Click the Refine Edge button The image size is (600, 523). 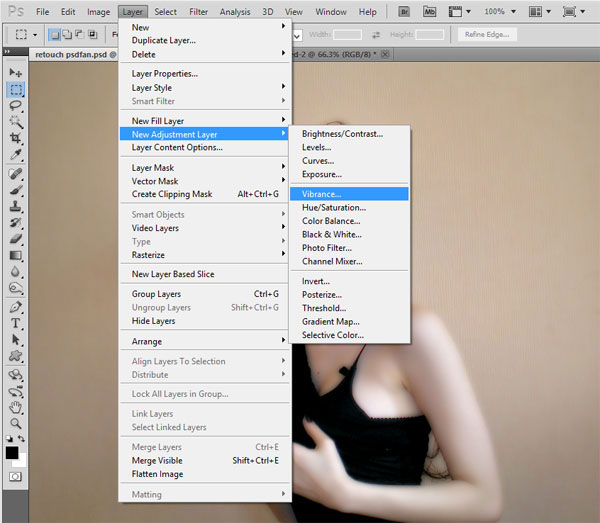click(487, 34)
